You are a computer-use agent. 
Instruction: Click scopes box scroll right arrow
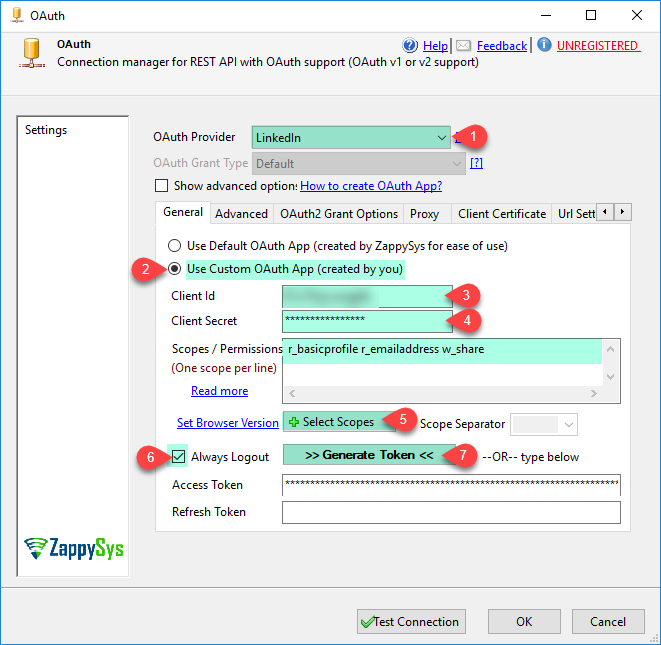pyautogui.click(x=594, y=394)
